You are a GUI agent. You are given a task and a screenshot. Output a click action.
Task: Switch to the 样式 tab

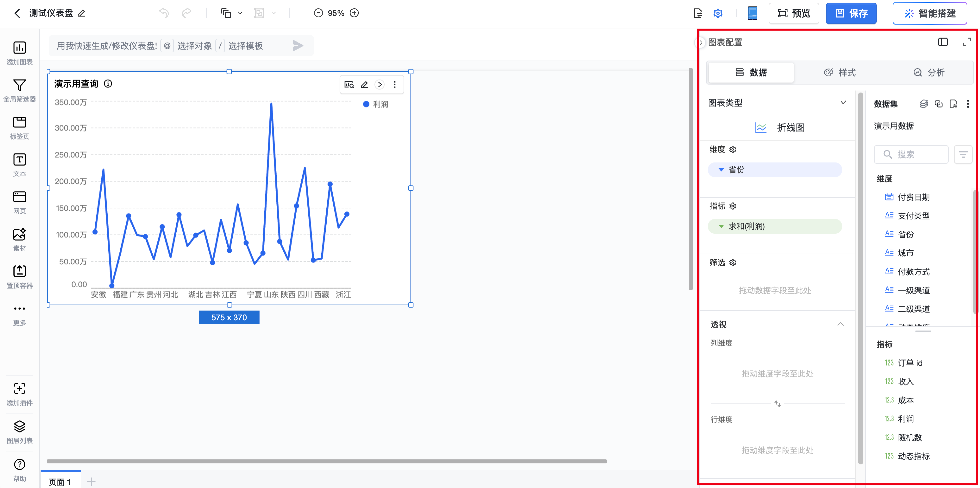(840, 73)
